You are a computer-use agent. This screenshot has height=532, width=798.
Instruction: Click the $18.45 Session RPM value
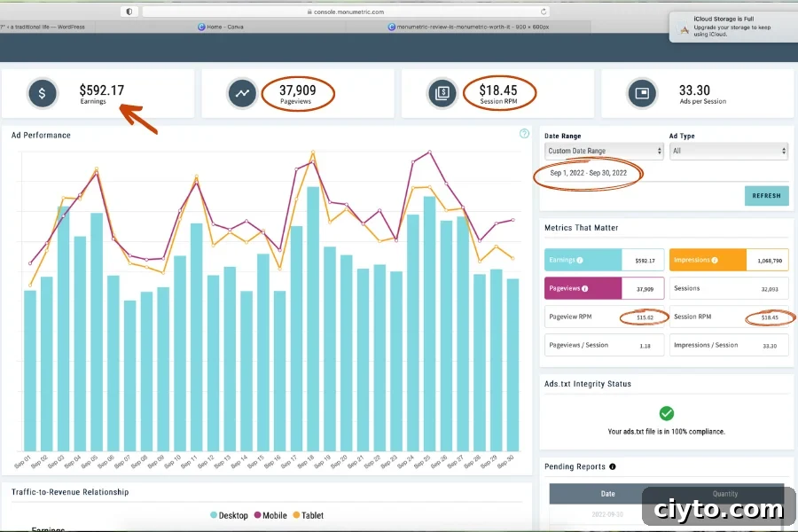[498, 90]
